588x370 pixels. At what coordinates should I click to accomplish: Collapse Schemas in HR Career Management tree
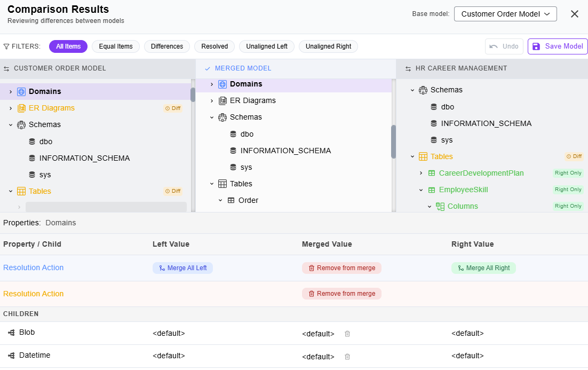412,90
